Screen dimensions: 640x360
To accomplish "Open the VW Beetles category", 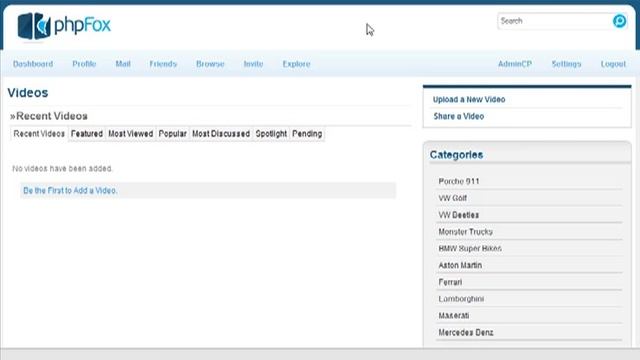I will pyautogui.click(x=459, y=215).
